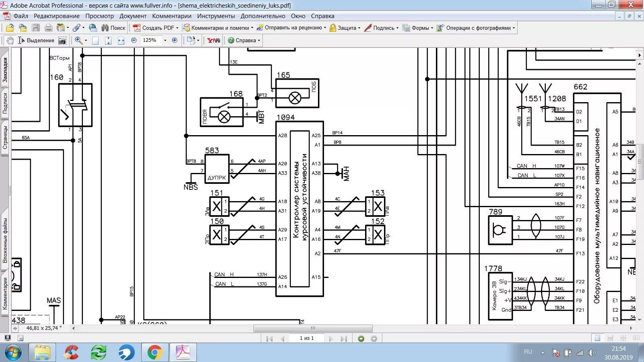Open the Подпись signature dropdown
Image resolution: width=644 pixels, height=362 pixels.
click(x=381, y=28)
